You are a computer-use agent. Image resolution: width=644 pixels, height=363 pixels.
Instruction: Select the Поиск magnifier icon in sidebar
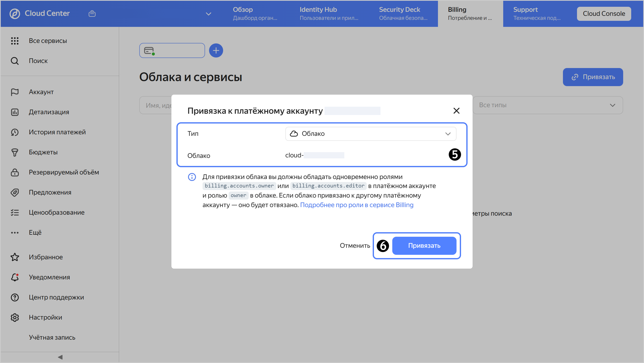coord(15,61)
